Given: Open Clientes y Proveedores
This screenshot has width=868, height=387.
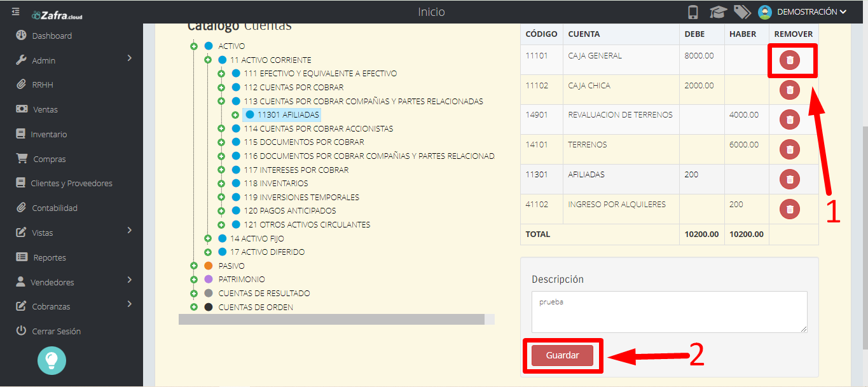Looking at the screenshot, I should (72, 183).
